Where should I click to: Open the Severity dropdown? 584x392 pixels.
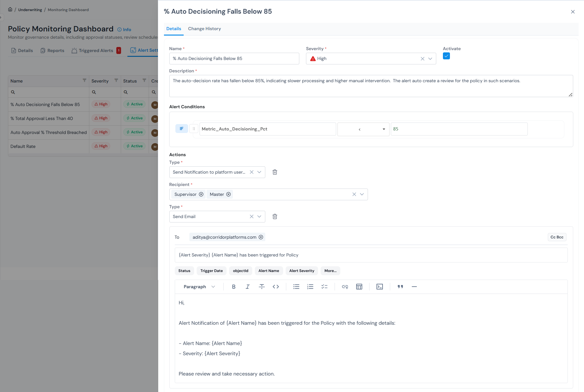[x=430, y=59]
